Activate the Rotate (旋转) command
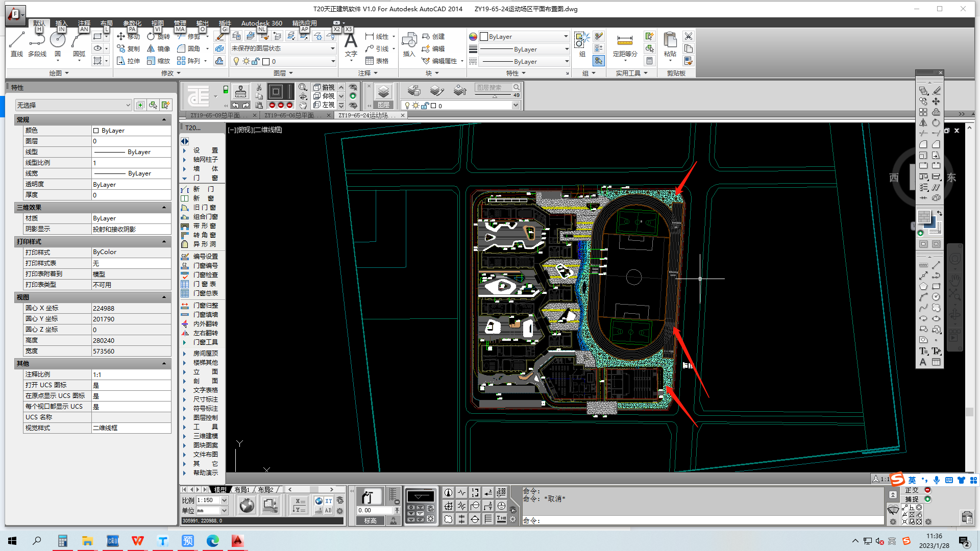This screenshot has height=551, width=980. point(158,36)
